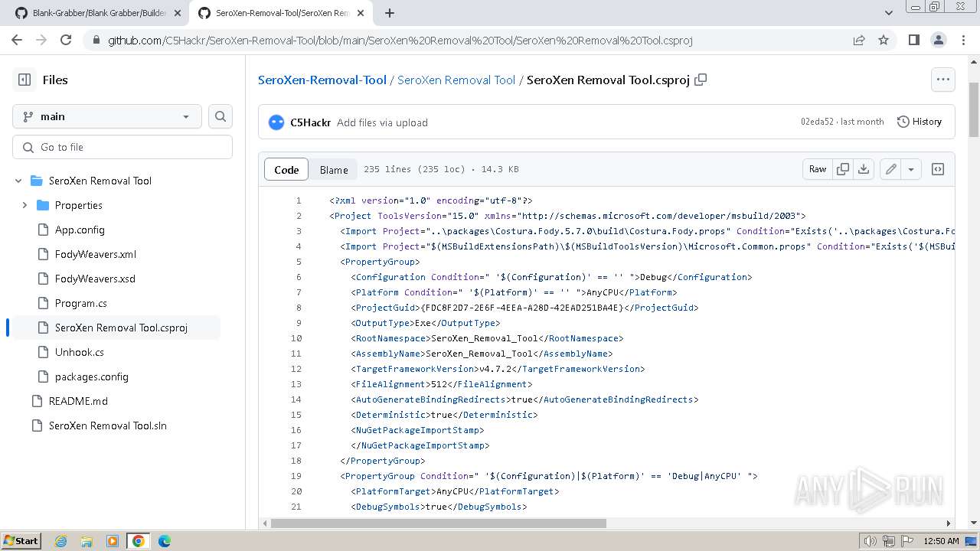The width and height of the screenshot is (980, 551).
Task: Switch to Blame view tab
Action: point(334,170)
